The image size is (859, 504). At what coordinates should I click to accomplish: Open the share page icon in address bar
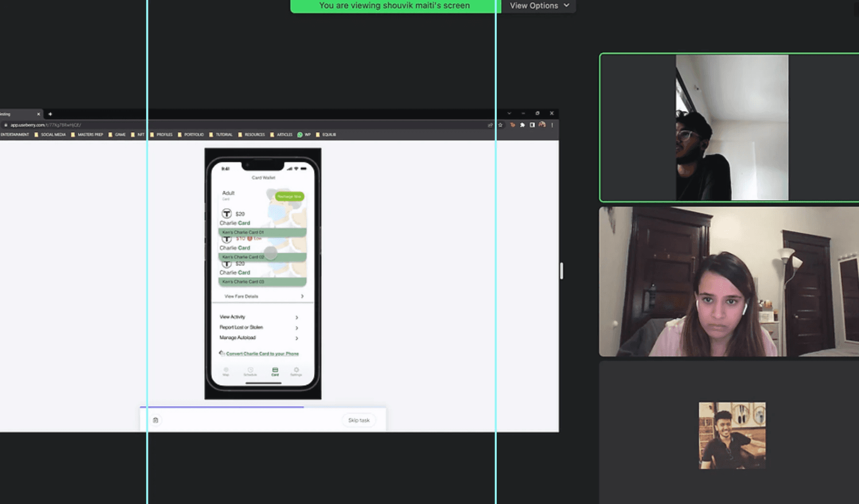tap(490, 125)
